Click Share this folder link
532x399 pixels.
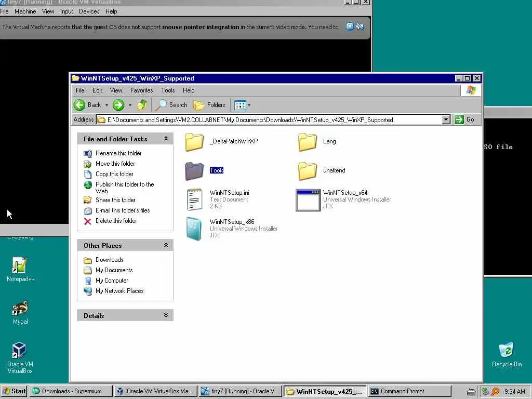point(115,200)
